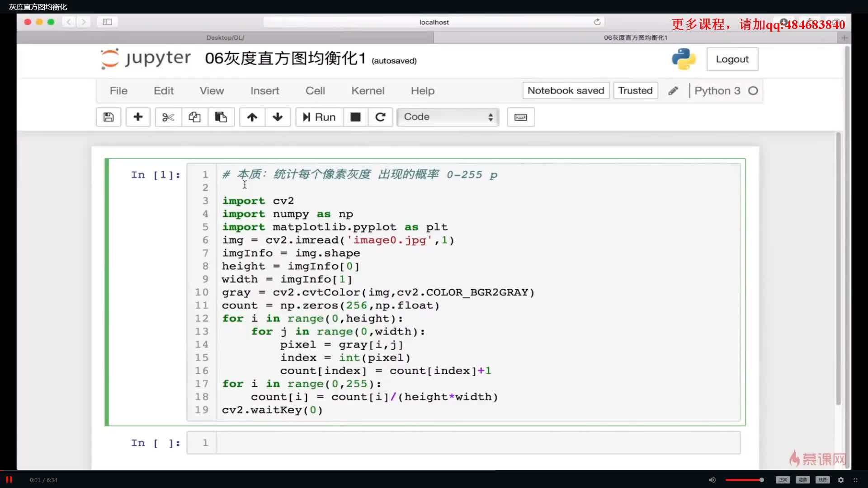Click the 'import cv2' code line

pos(258,201)
